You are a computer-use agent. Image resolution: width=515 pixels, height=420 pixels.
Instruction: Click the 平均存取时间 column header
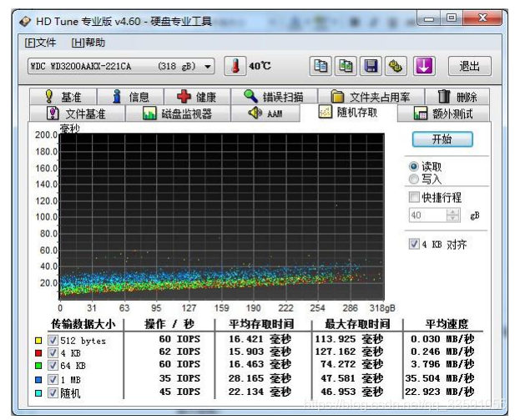coord(261,324)
